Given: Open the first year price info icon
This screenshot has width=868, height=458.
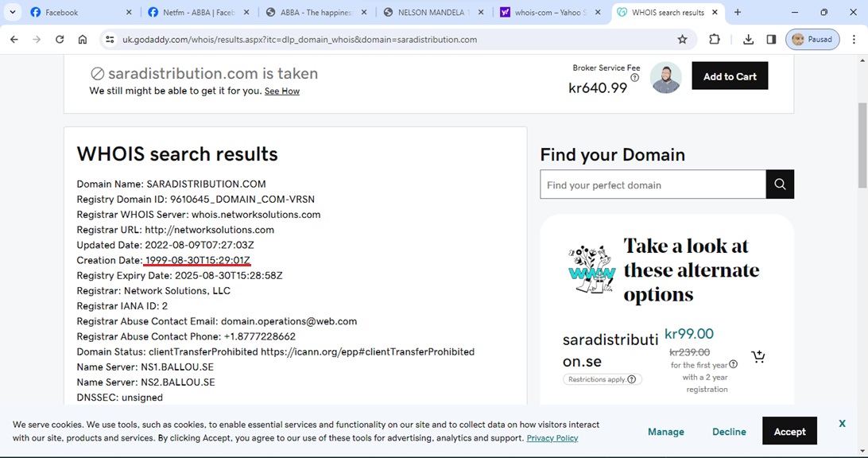Looking at the screenshot, I should coord(734,364).
